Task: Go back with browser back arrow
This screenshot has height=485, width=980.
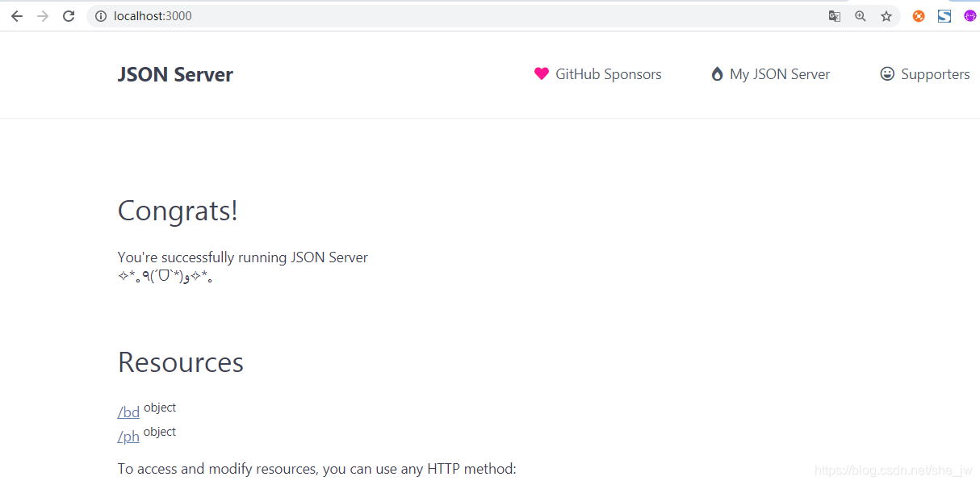Action: click(x=17, y=16)
